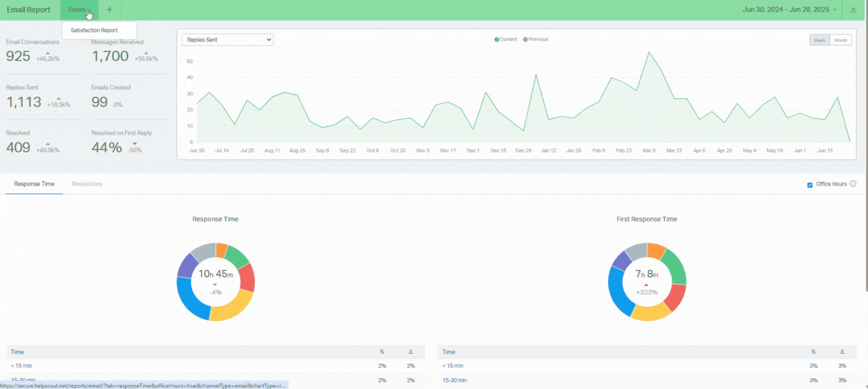Switch chart grouping to Month
Image resolution: width=868 pixels, height=389 pixels.
pos(841,40)
